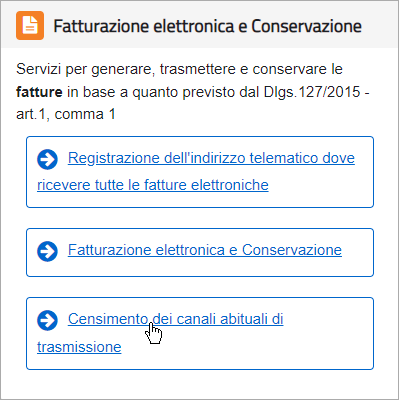Click empty right area of middle Fatturazione card

coord(357,252)
